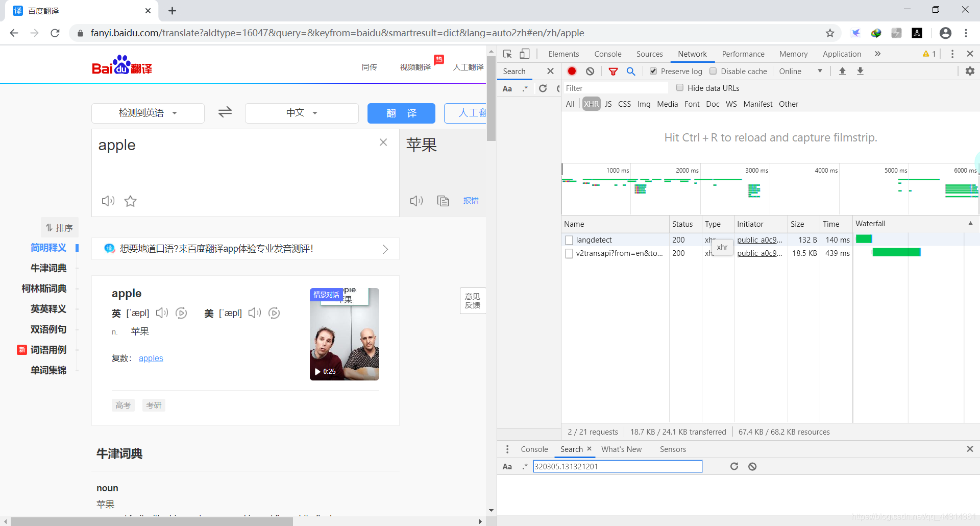The height and width of the screenshot is (526, 980).
Task: Click the red record network log button
Action: click(x=572, y=71)
